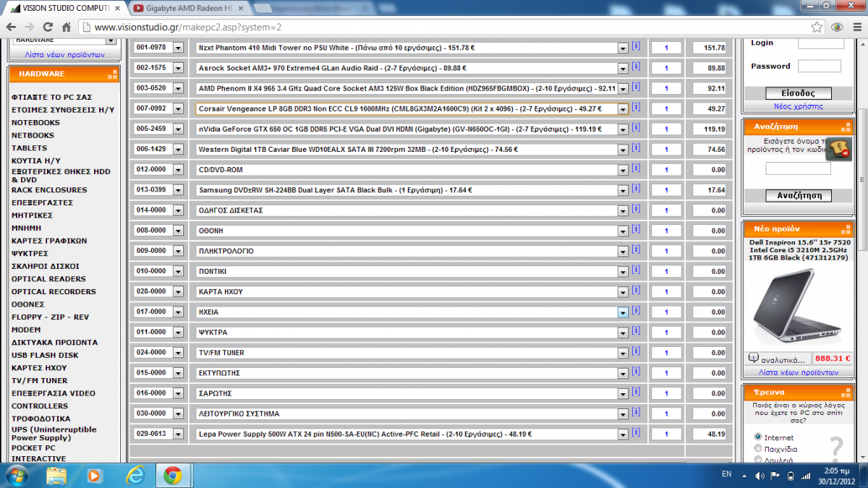Open info [i] for Lepa Power Supply row

(x=636, y=432)
